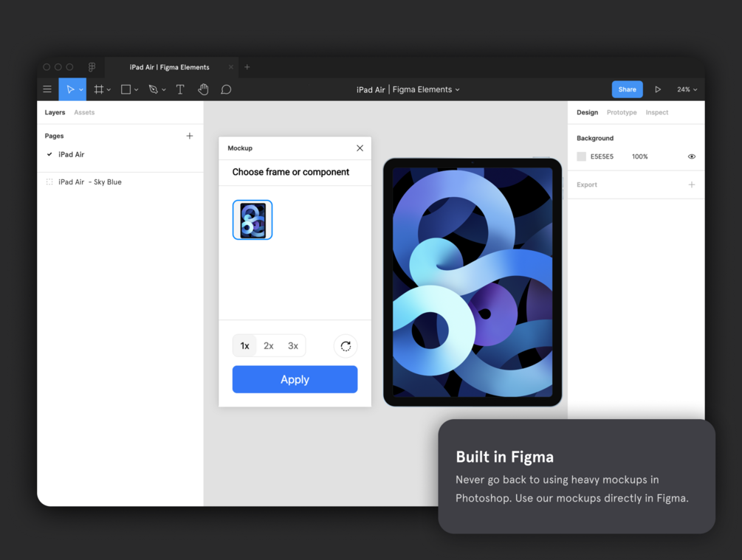Select the iPad Air page

[x=71, y=155]
